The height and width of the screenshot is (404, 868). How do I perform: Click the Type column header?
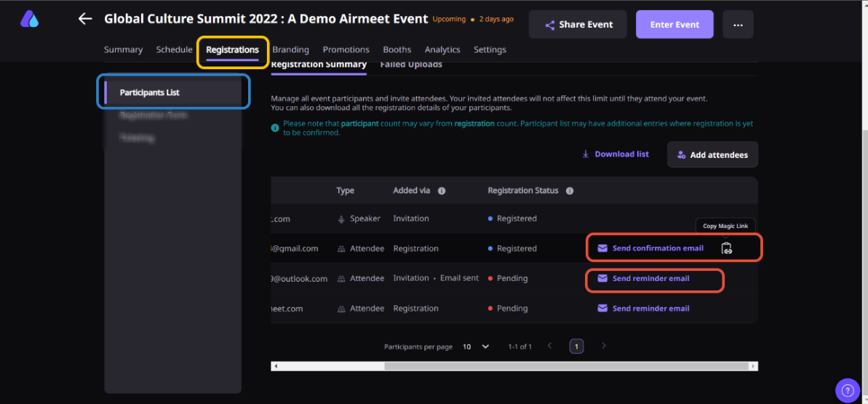point(345,191)
